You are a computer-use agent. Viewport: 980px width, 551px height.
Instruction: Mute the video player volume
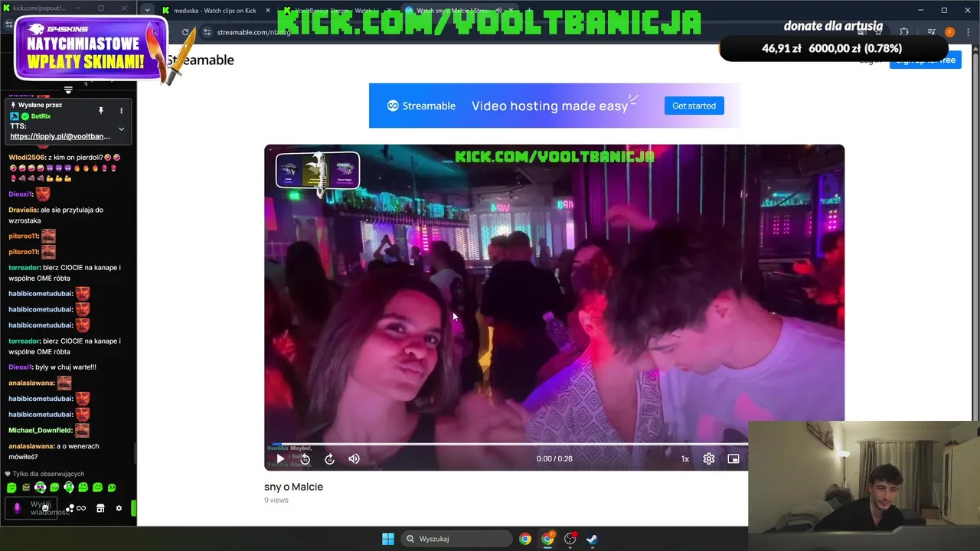pyautogui.click(x=354, y=459)
